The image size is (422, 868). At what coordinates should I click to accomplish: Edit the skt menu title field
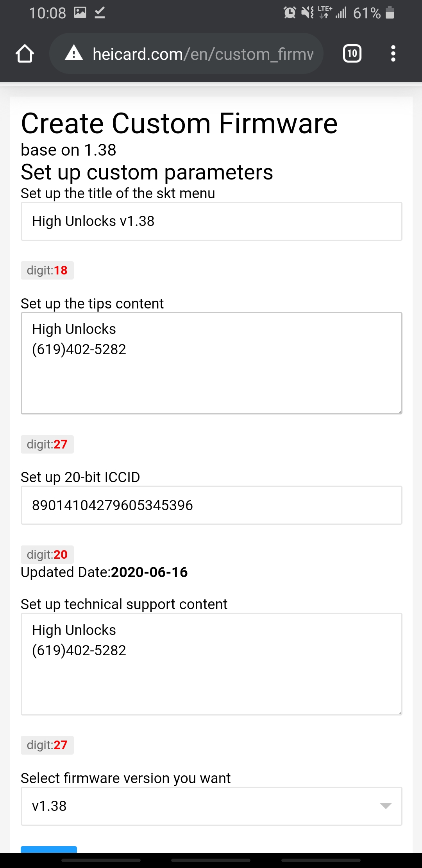pyautogui.click(x=211, y=221)
